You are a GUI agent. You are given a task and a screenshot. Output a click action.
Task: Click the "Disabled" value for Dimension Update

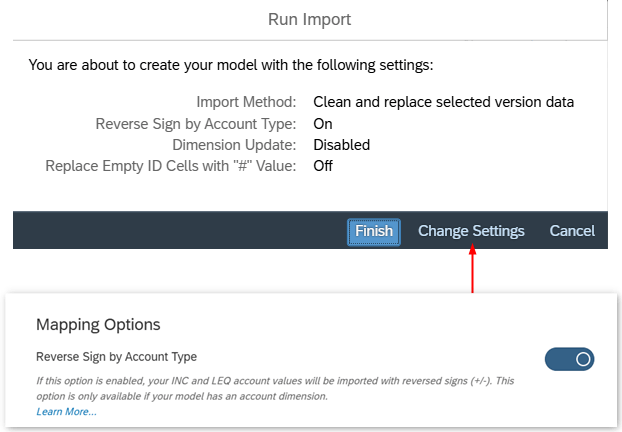pyautogui.click(x=341, y=145)
